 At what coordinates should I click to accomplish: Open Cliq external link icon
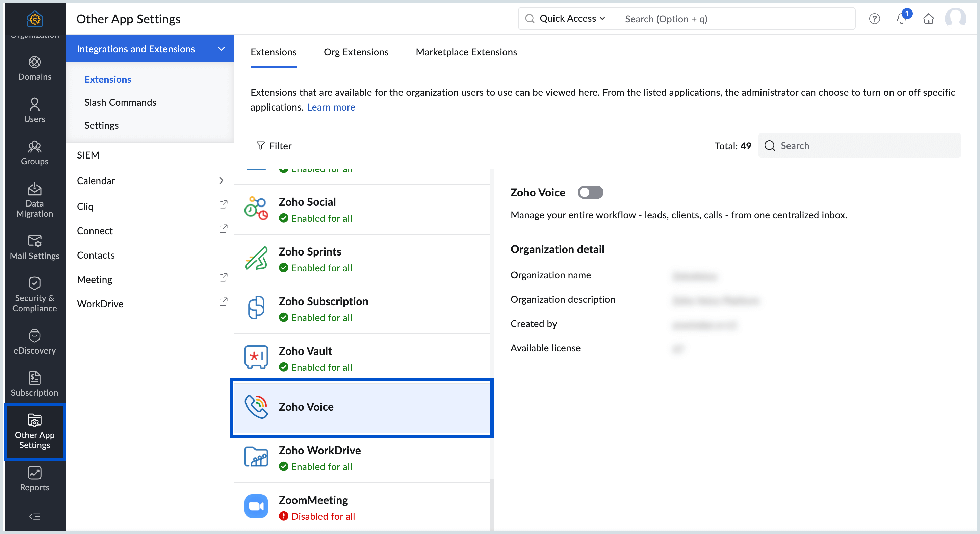click(223, 205)
